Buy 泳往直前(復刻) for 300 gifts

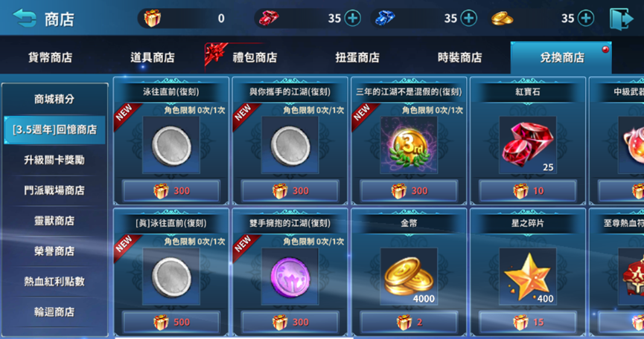click(170, 190)
